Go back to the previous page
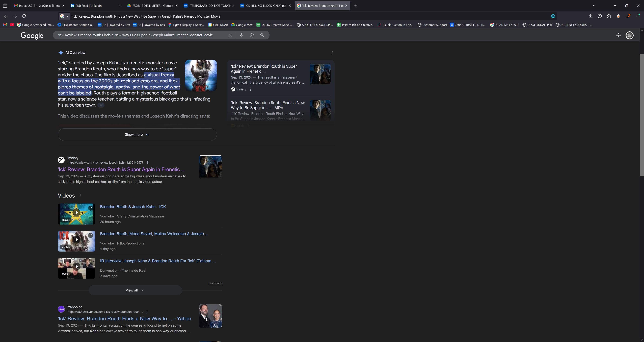The image size is (644, 342). [6, 16]
